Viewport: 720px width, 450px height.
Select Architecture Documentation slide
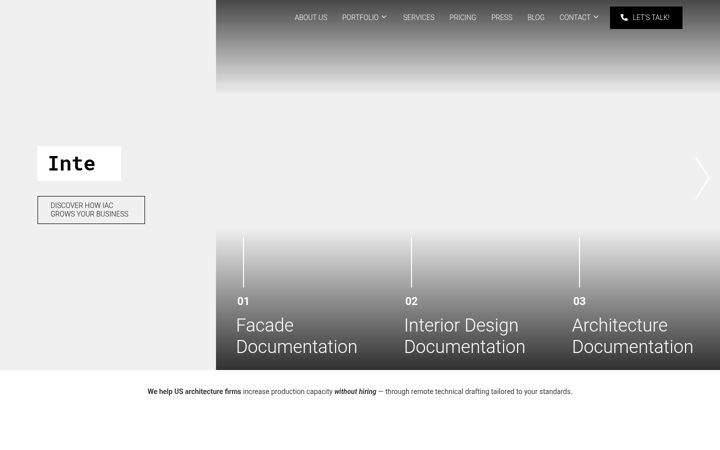632,336
